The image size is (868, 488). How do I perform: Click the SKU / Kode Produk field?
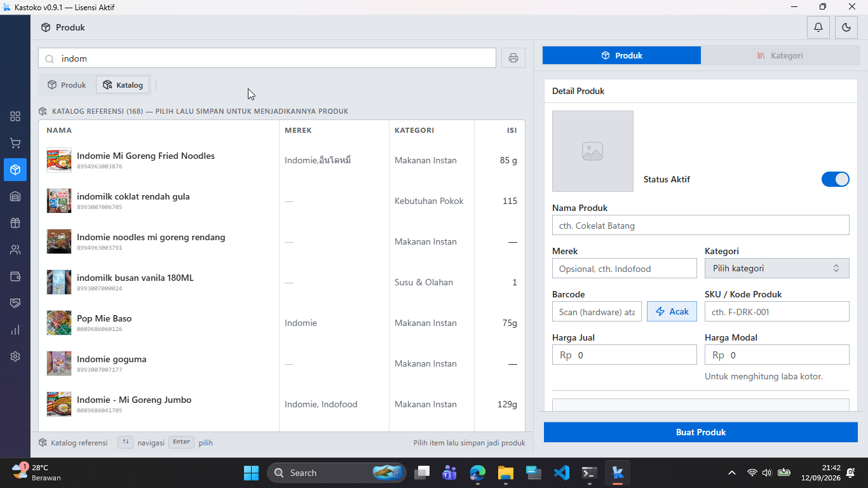(x=777, y=311)
